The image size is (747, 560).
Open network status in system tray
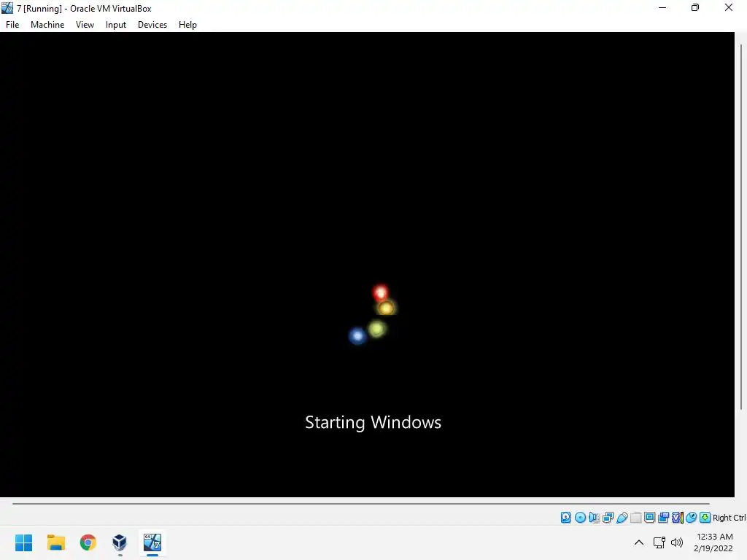tap(659, 542)
